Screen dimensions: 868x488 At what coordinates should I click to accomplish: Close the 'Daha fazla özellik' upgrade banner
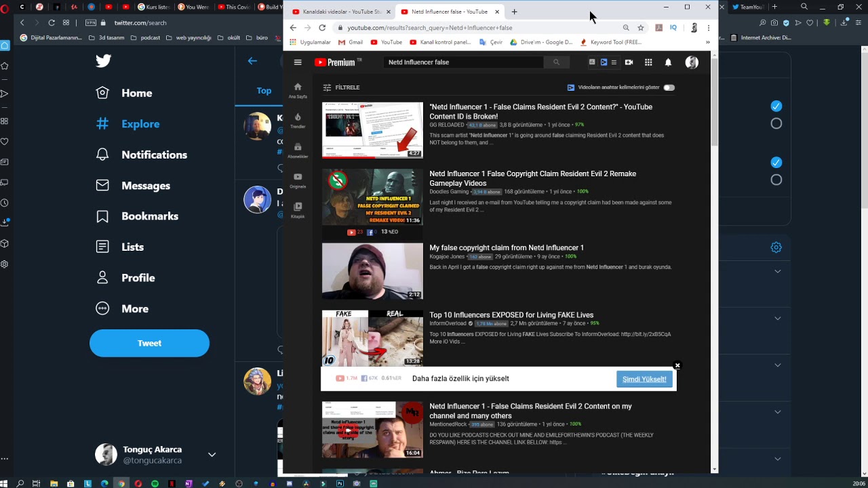[x=677, y=365]
